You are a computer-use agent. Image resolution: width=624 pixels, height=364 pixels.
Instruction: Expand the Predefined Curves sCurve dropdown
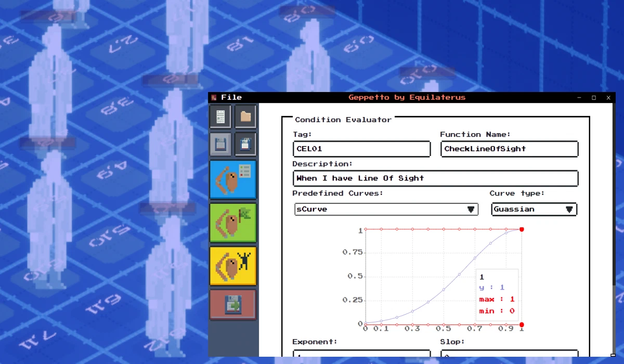pyautogui.click(x=386, y=209)
